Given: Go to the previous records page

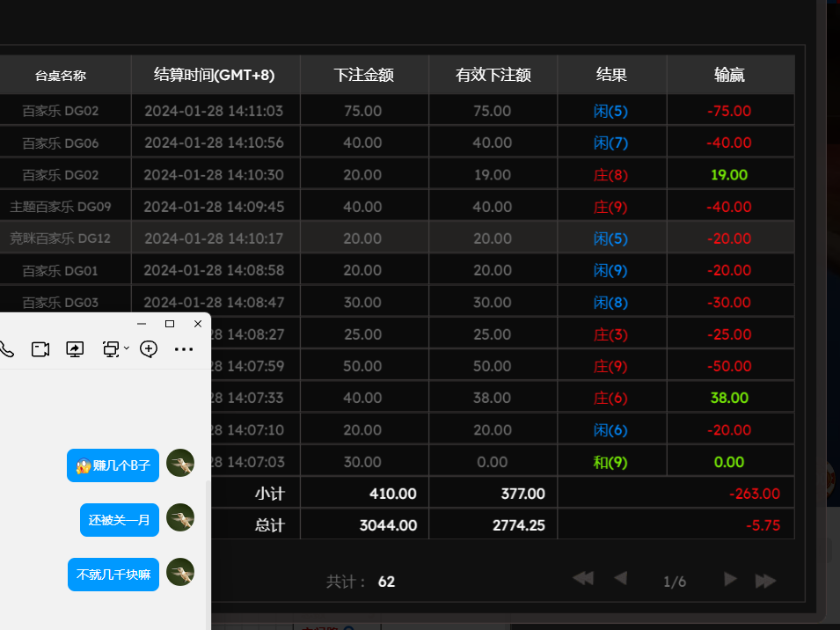Looking at the screenshot, I should click(620, 579).
